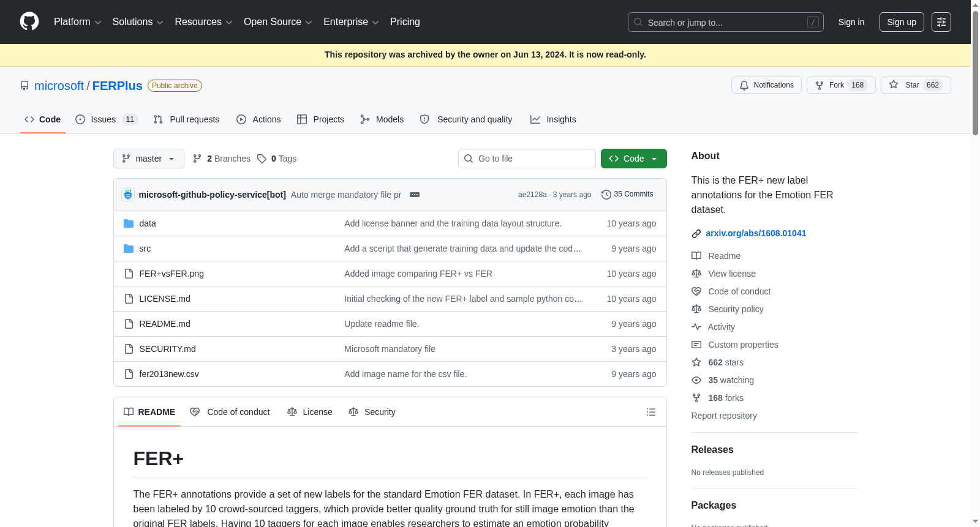Click the book icon beside Readme
The width and height of the screenshot is (980, 527).
click(696, 256)
